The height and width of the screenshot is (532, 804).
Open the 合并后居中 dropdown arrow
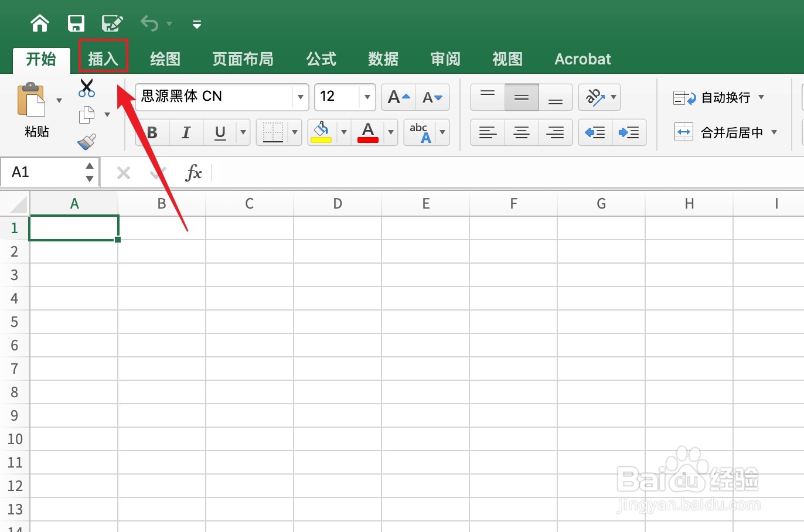[x=774, y=132]
